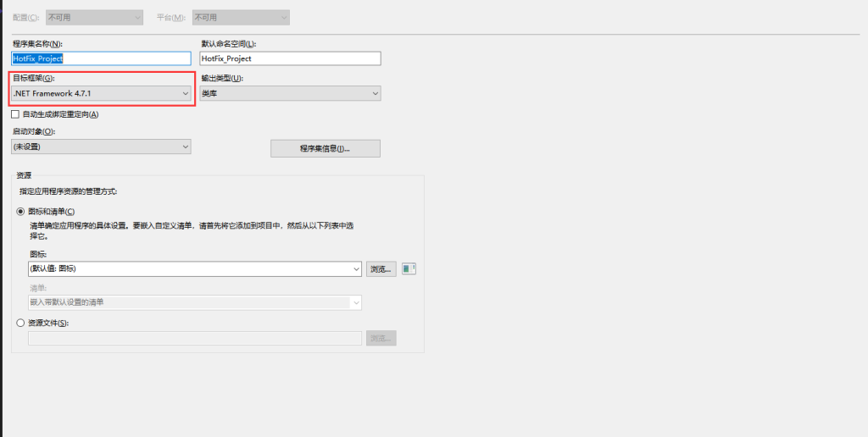Click the empty 资源文件 path field

(195, 338)
